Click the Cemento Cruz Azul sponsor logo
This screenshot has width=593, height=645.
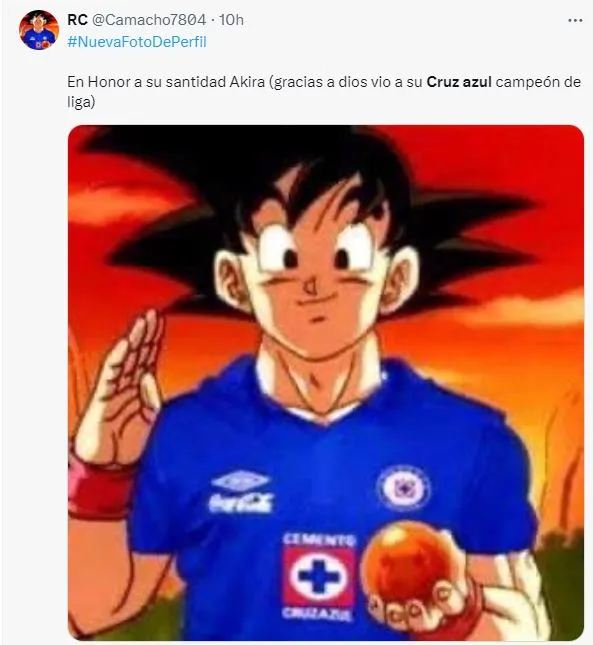coord(318,577)
